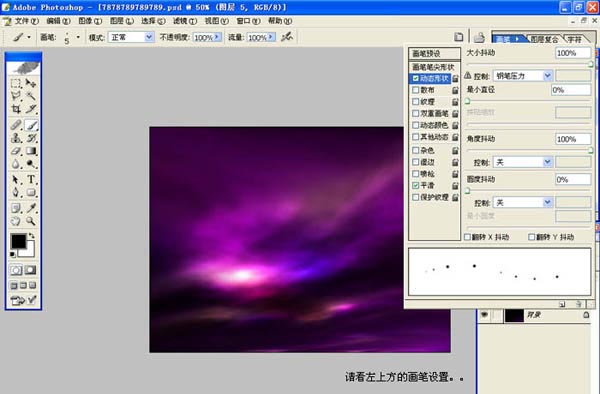Select the Hand tool
Image resolution: width=600 pixels, height=394 pixels.
point(16,221)
